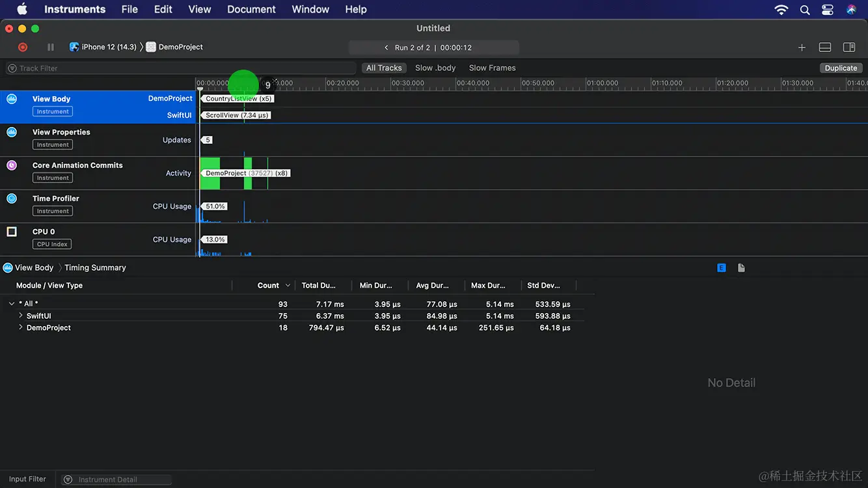Open the Window menu
This screenshot has width=868, height=488.
310,9
